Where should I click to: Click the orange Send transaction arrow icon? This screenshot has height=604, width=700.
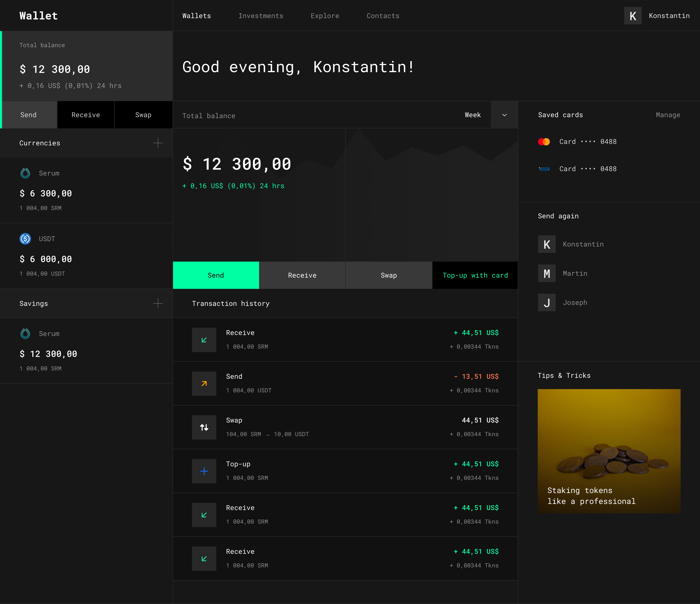[x=204, y=384]
